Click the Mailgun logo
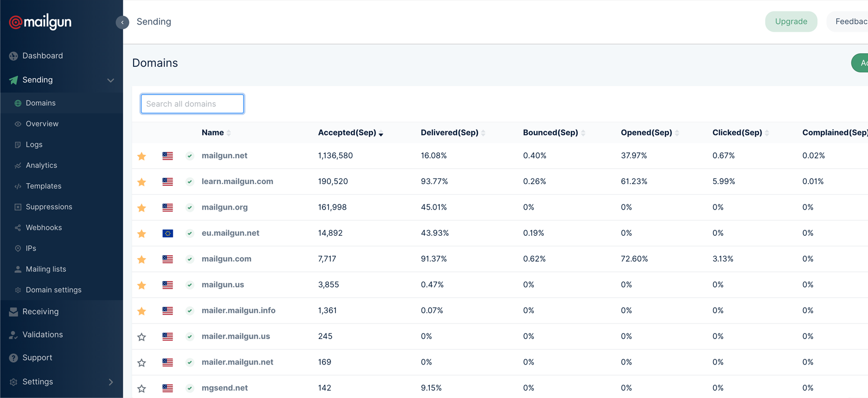This screenshot has width=868, height=398. (40, 22)
